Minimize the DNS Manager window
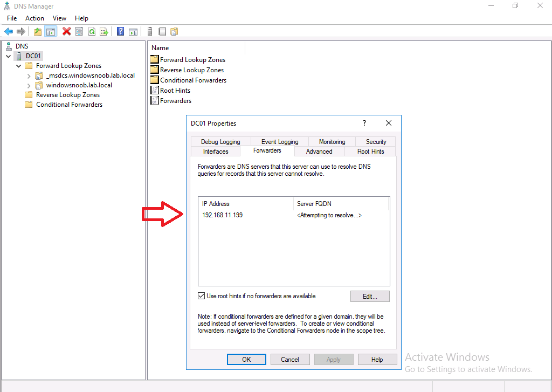Image resolution: width=552 pixels, height=392 pixels. [x=491, y=5]
